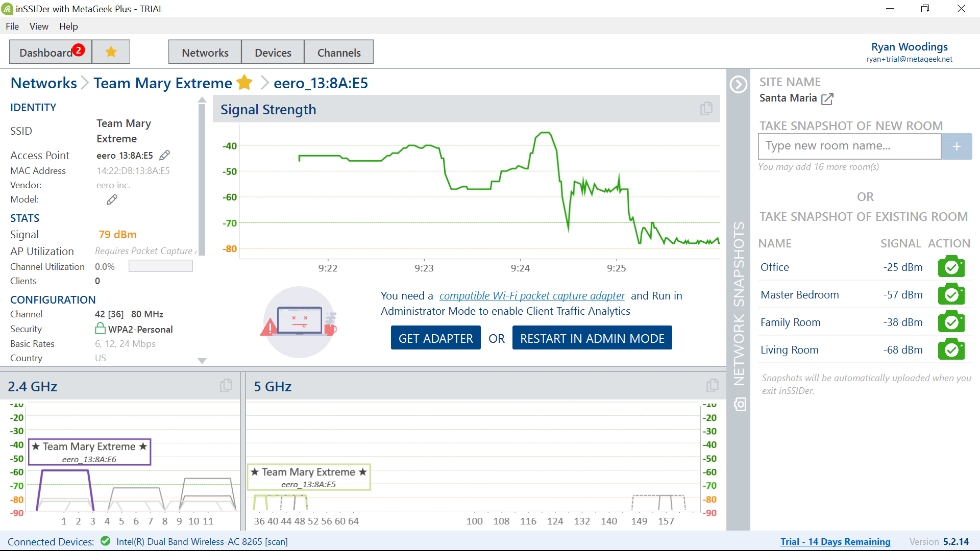The image size is (980, 551).
Task: Edit the access point name pencil icon
Action: pyautogui.click(x=164, y=155)
